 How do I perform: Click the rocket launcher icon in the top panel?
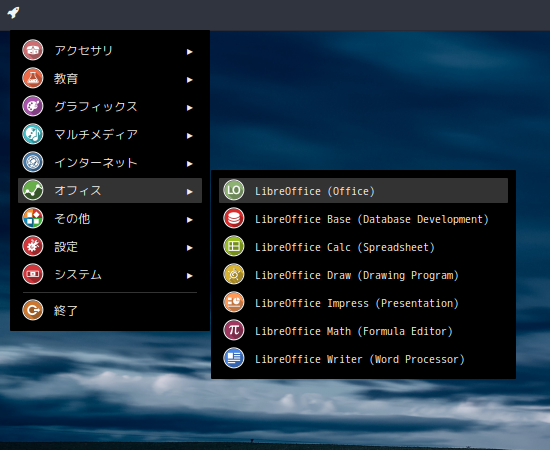coord(13,13)
